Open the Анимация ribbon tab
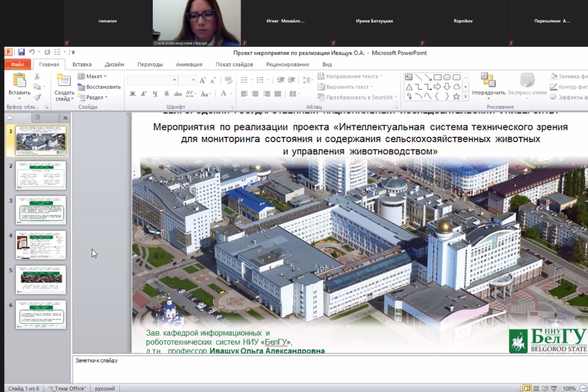The image size is (588, 392). click(189, 65)
